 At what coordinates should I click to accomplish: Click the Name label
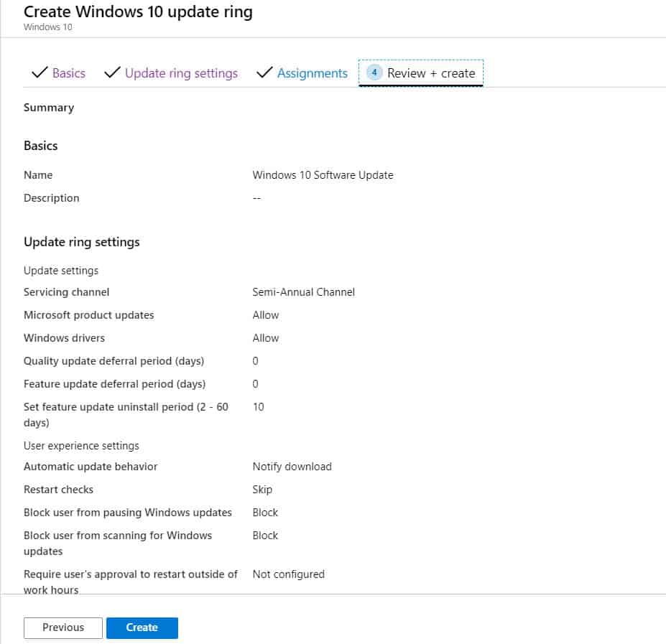pyautogui.click(x=38, y=175)
